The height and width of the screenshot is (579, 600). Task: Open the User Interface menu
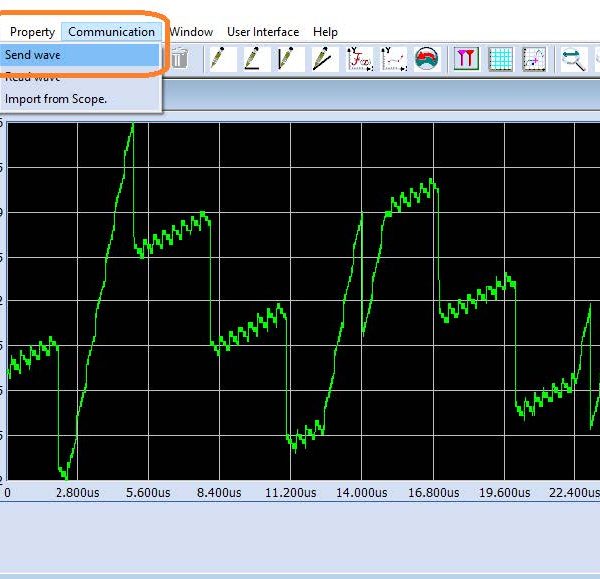click(262, 32)
